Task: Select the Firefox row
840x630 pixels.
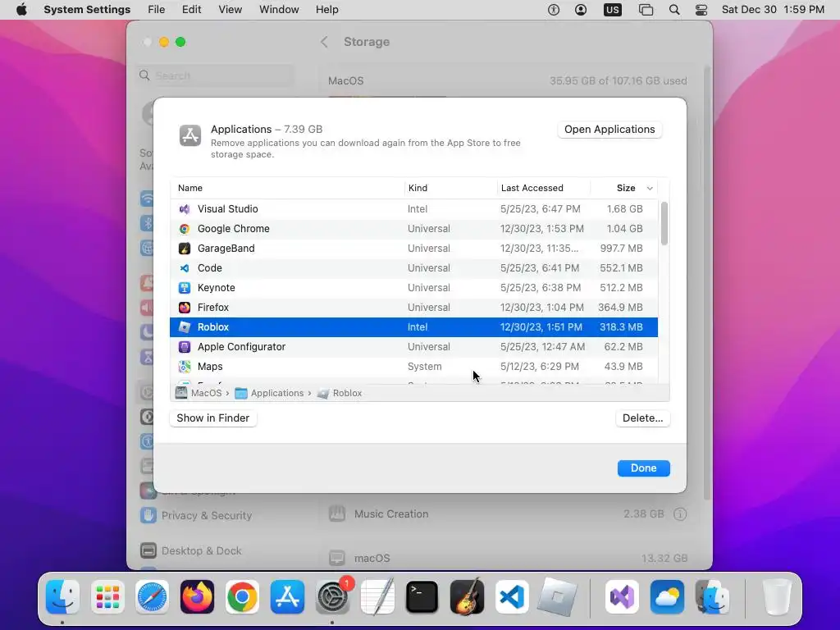Action: (413, 308)
